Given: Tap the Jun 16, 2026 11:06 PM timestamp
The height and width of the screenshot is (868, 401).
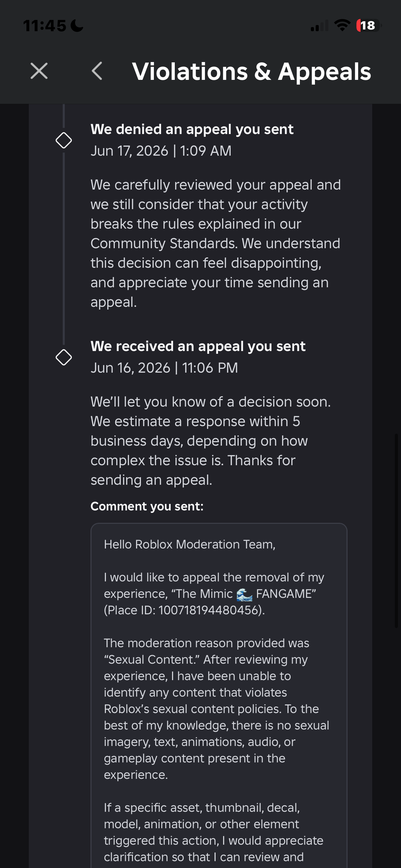Looking at the screenshot, I should (x=164, y=368).
